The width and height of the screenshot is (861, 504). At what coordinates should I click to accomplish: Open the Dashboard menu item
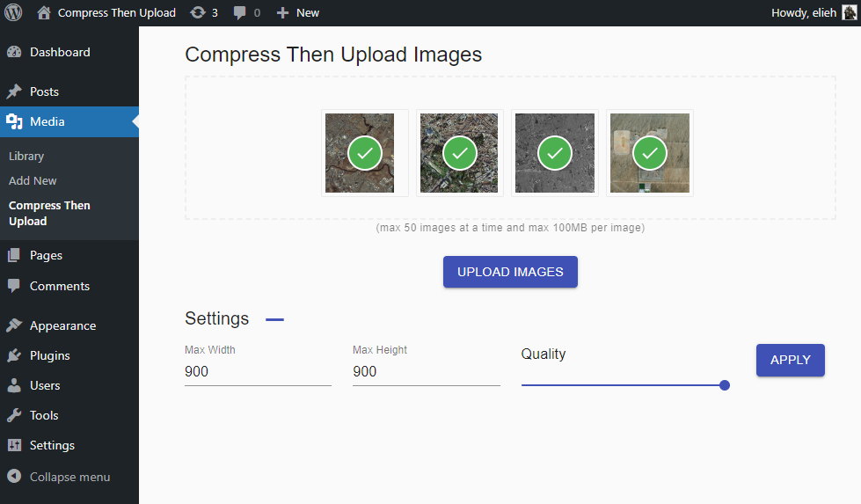coord(69,52)
